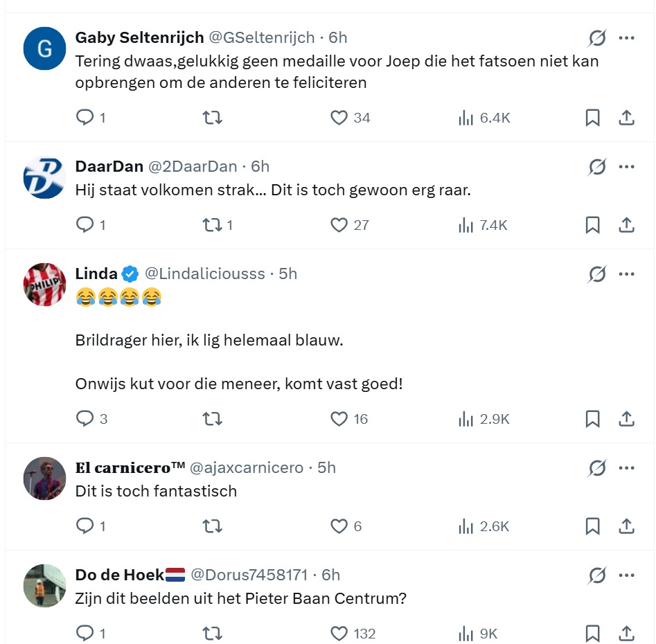656x644 pixels.
Task: Like the DaarDan tweet
Action: tap(339, 225)
